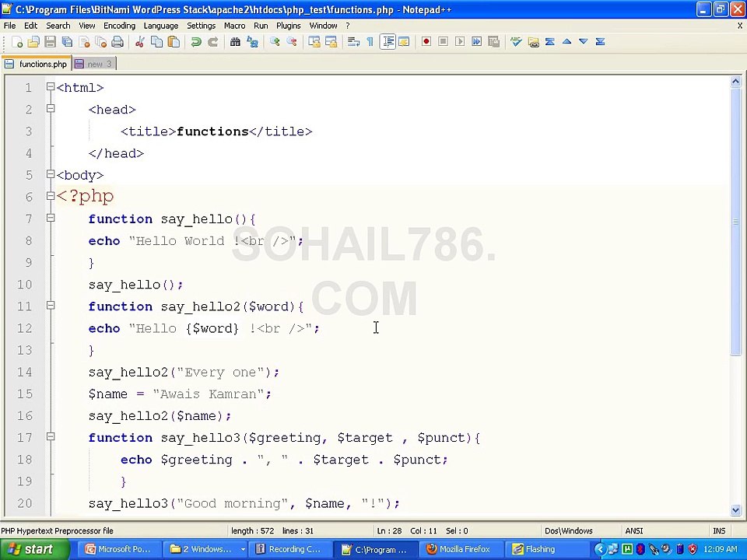
Task: Toggle the INS insert mode indicator
Action: tap(719, 530)
